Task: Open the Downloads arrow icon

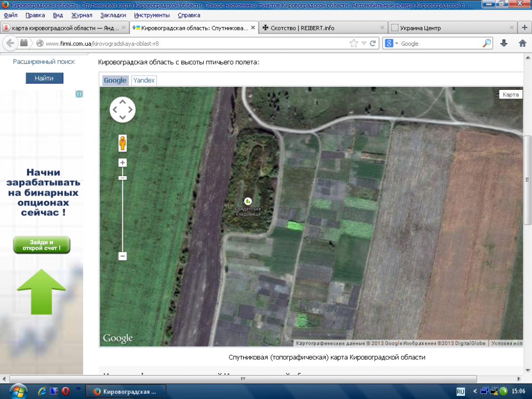Action: click(504, 43)
